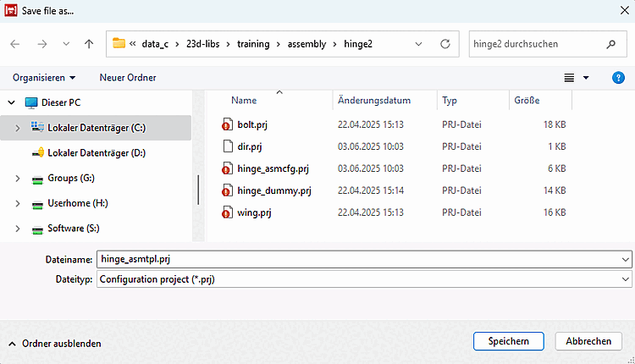Viewport: 635px width, 364px height.
Task: Select the bolt.prj file icon
Action: coord(226,124)
